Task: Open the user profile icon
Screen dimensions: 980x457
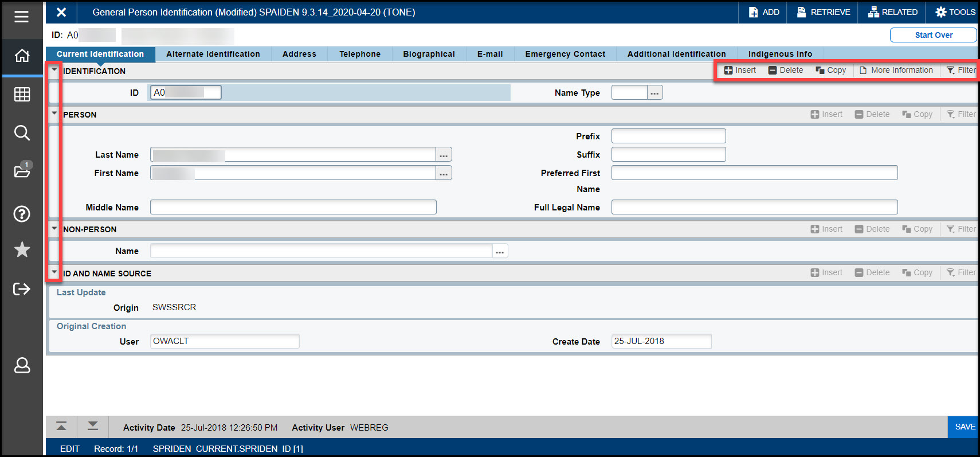Action: pos(22,365)
